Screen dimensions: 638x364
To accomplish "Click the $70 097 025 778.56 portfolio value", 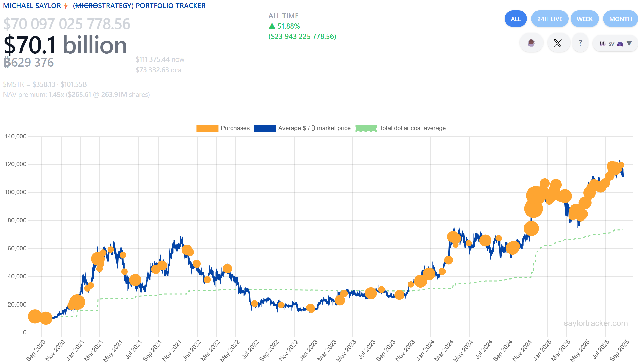I will coord(67,24).
